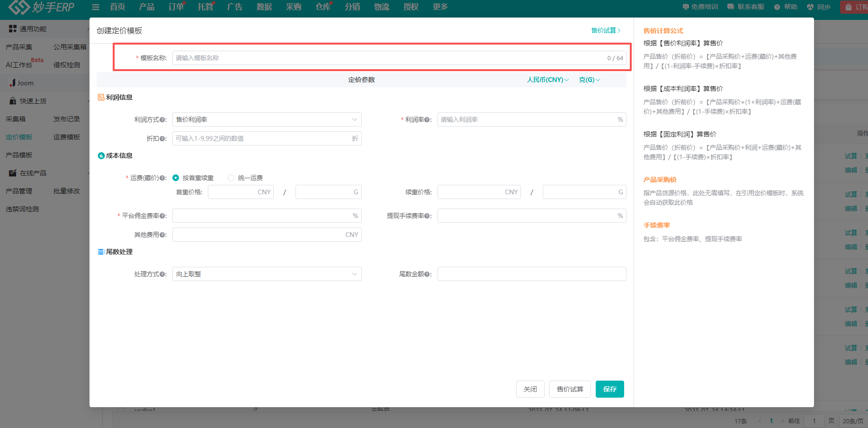Click the help icon next to 利润率 label
The width and height of the screenshot is (868, 428).
tap(428, 120)
